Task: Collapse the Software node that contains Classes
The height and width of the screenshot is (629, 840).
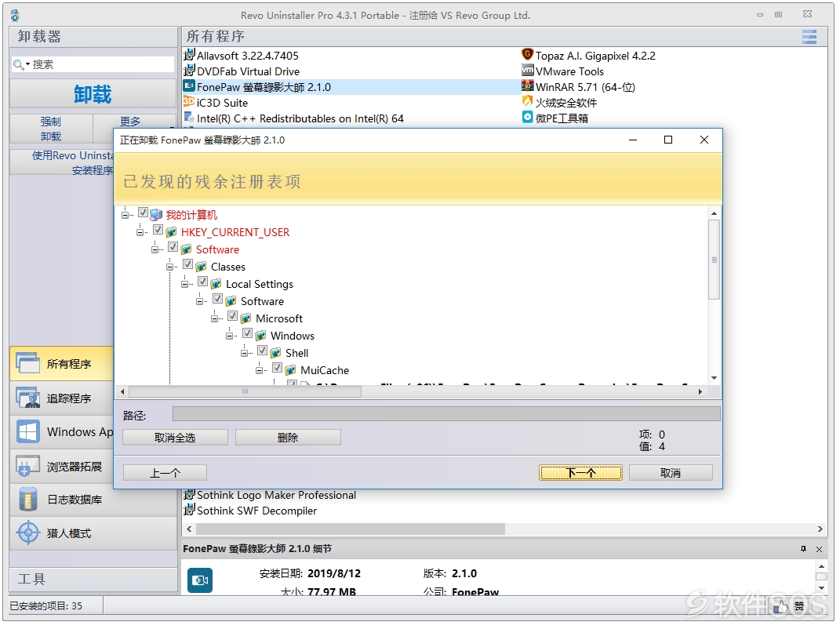Action: [x=155, y=249]
